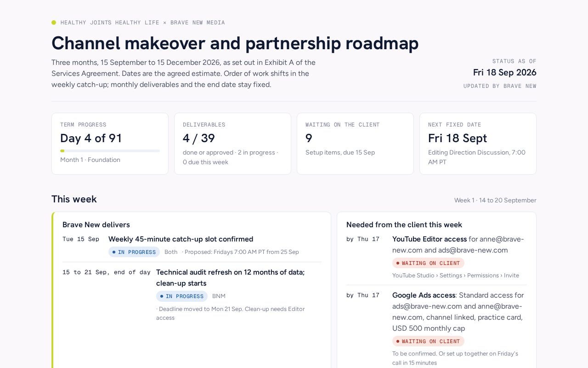Click WAITING ON CLIENT badge under Google Ads access
The height and width of the screenshot is (368, 588).
(x=428, y=341)
